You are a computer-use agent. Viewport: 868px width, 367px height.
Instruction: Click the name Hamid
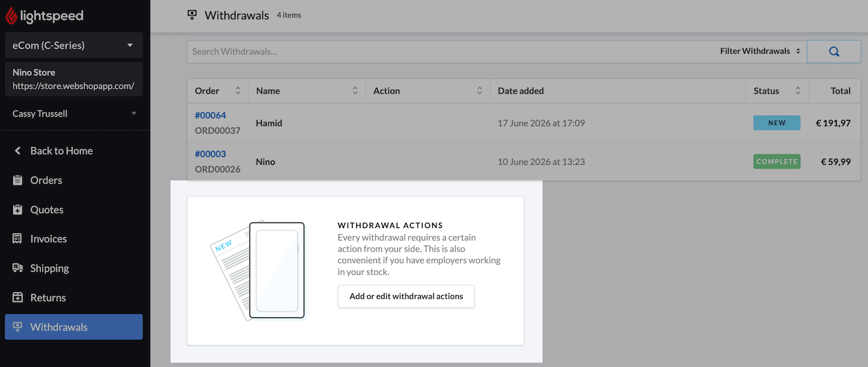[269, 123]
